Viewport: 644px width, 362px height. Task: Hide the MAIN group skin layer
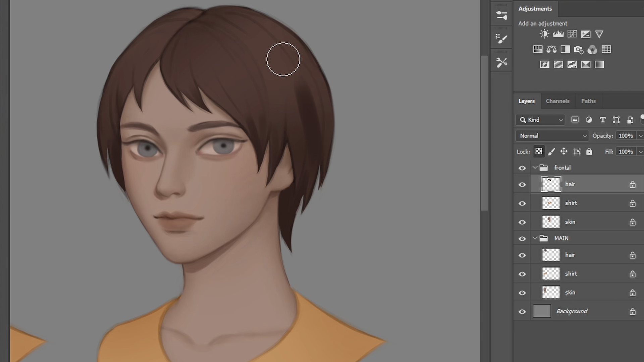(x=522, y=293)
